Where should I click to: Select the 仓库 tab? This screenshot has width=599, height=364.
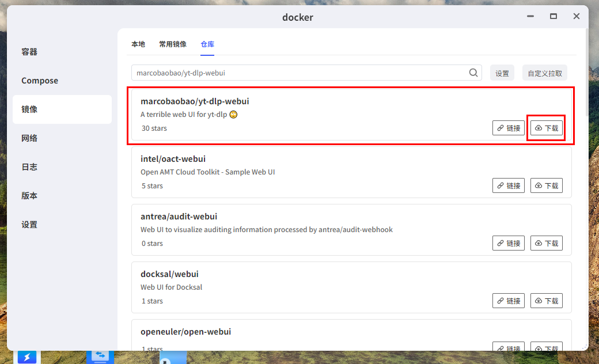click(207, 44)
